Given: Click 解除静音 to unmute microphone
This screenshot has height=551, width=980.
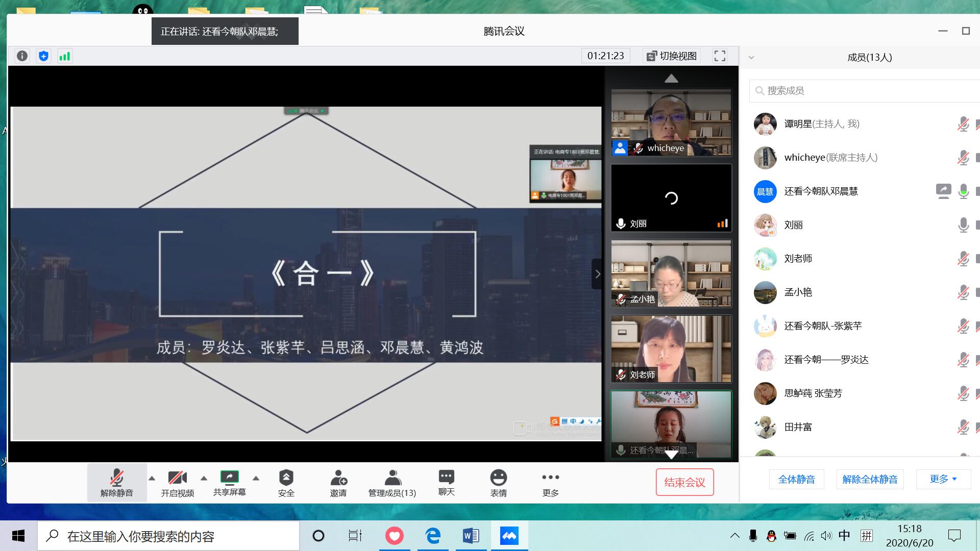Looking at the screenshot, I should click(x=116, y=483).
